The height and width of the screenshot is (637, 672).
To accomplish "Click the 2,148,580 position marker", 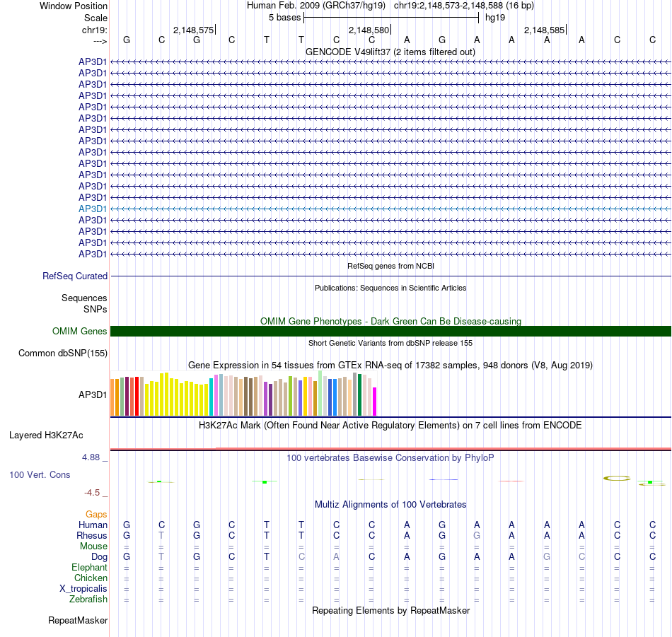I will coord(369,30).
